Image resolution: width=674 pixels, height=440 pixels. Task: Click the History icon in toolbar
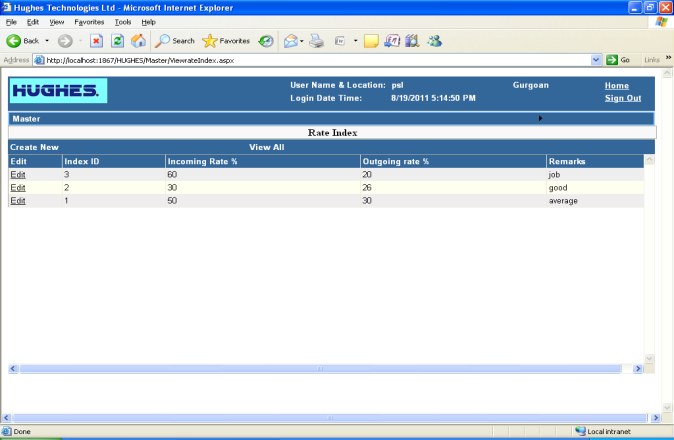pos(266,41)
